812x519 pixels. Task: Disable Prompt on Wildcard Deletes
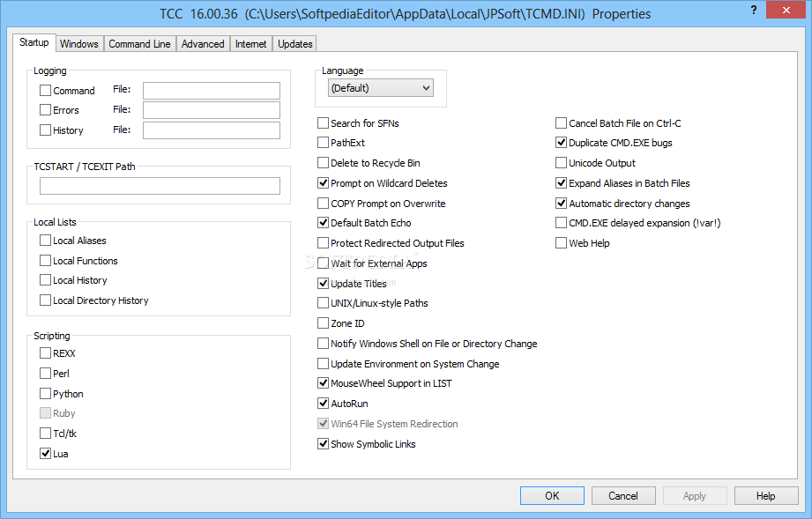point(324,183)
